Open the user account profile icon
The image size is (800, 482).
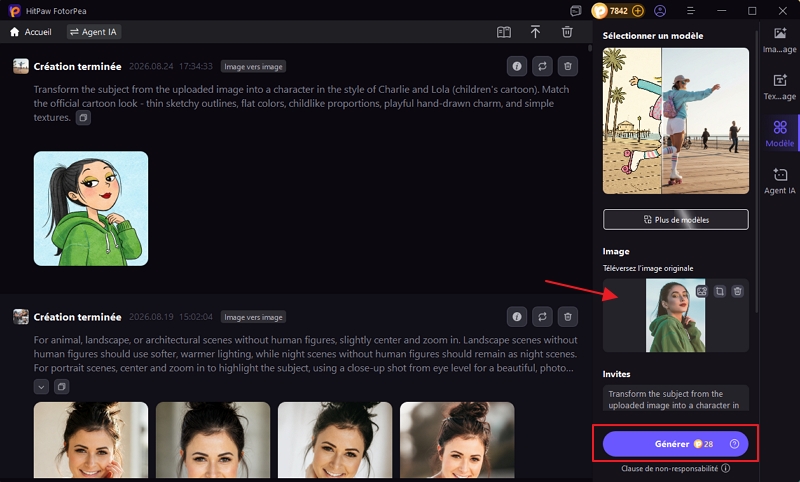660,11
